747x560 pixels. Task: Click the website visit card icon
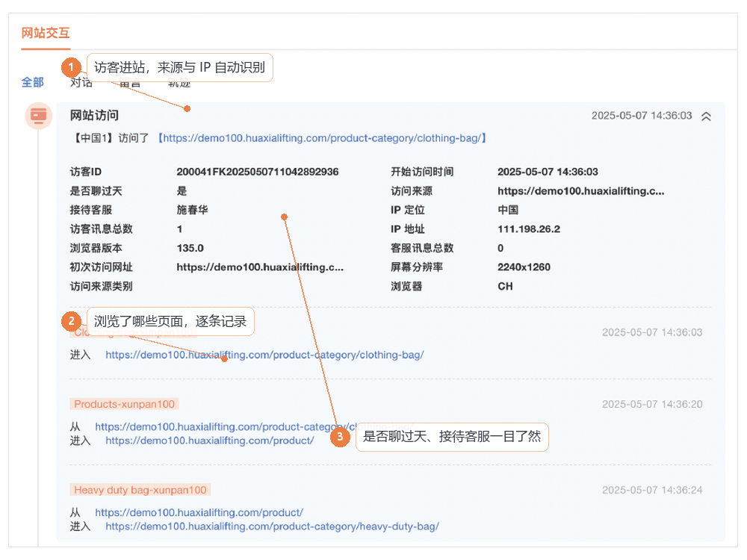(39, 116)
